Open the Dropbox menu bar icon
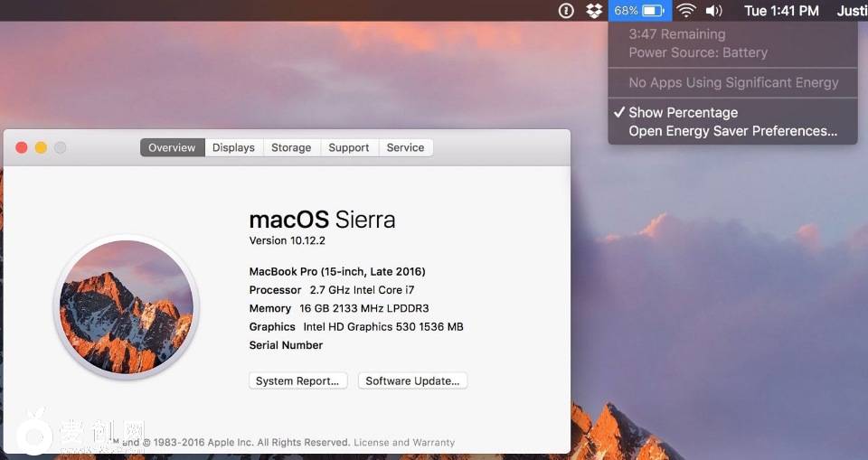Image resolution: width=868 pixels, height=460 pixels. pos(594,11)
